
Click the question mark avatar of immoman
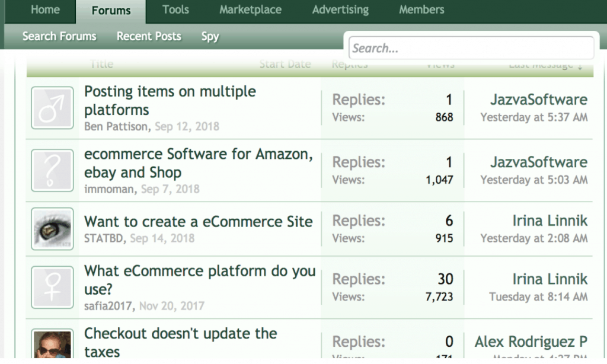coord(52,170)
